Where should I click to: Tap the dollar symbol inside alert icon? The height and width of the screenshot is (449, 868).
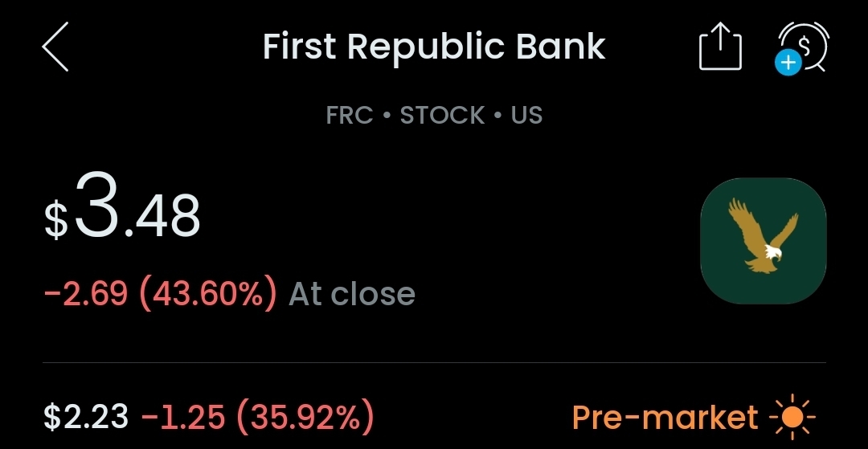(805, 44)
